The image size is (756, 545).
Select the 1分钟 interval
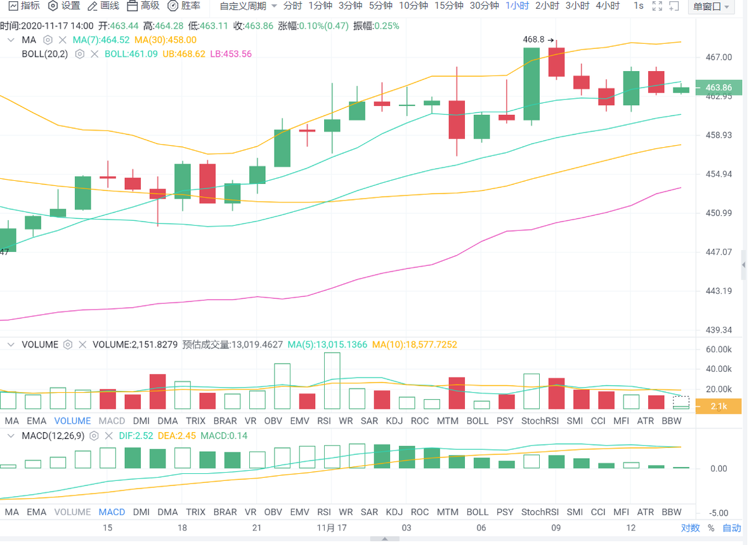click(x=321, y=6)
